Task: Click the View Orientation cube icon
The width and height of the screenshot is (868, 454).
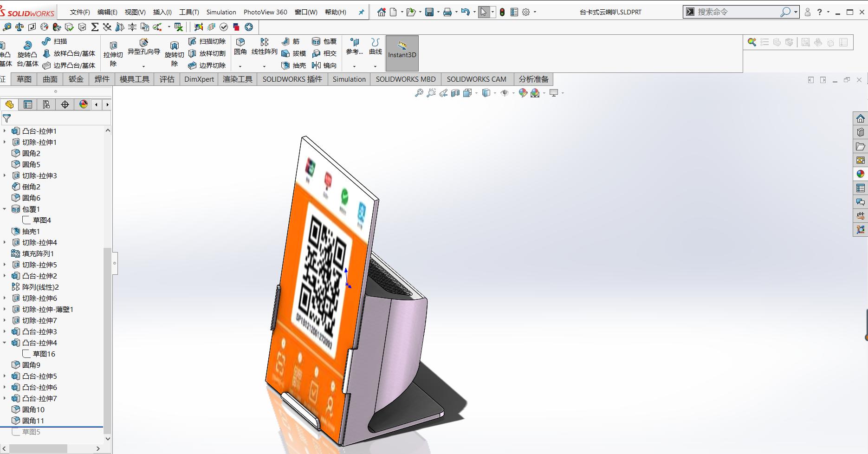Action: coord(467,93)
